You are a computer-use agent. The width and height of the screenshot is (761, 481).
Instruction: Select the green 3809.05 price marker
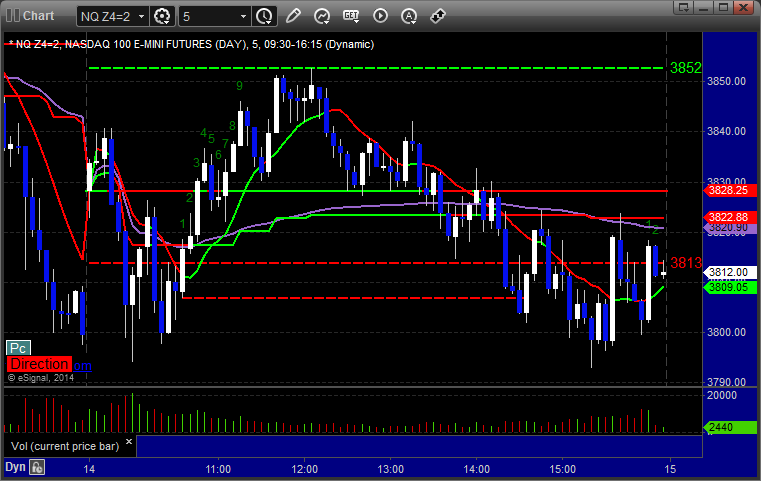click(x=730, y=287)
